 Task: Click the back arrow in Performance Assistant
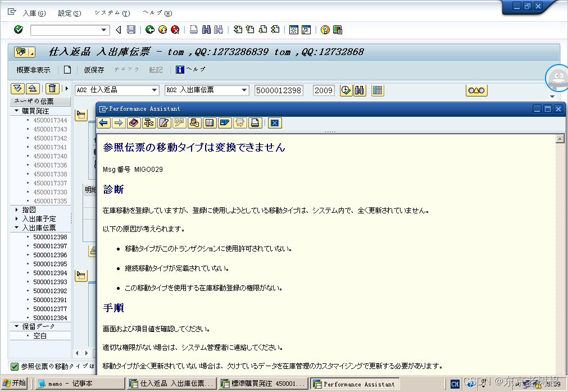[103, 123]
